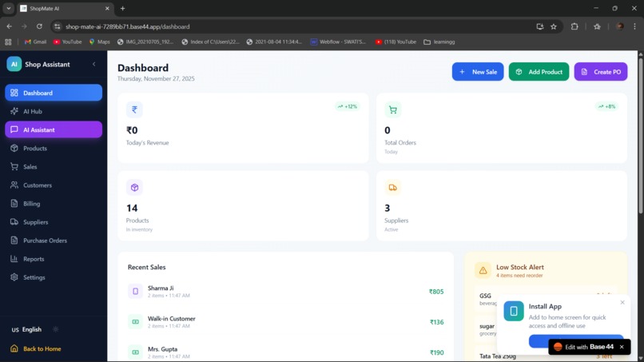Click Edit with Base44 badge
The width and height of the screenshot is (644, 362).
pos(583,347)
